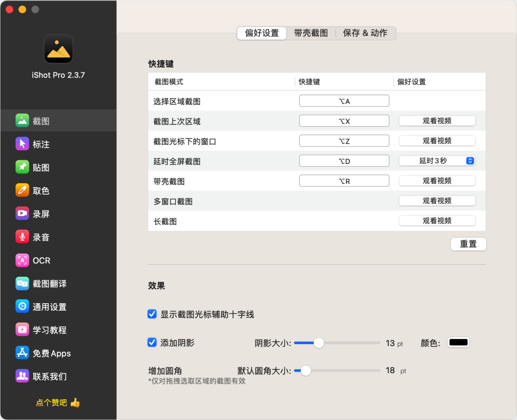Click the 截图模式 column header

[x=169, y=82]
